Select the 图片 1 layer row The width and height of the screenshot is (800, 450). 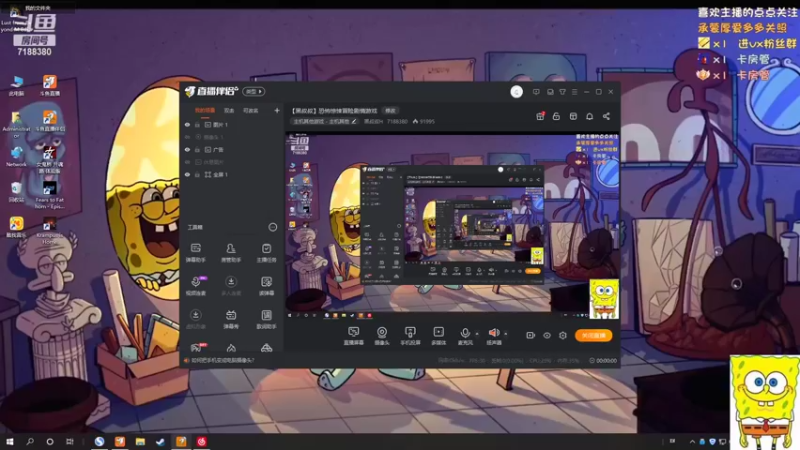tap(232, 124)
